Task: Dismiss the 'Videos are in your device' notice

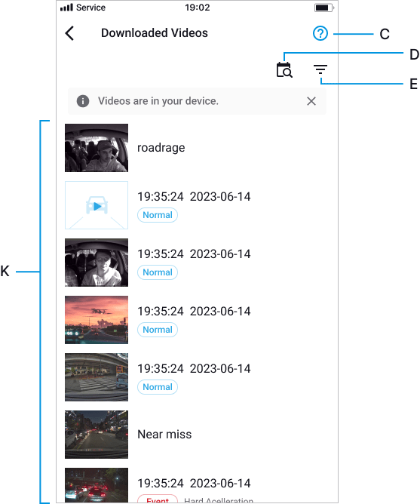Action: [311, 101]
